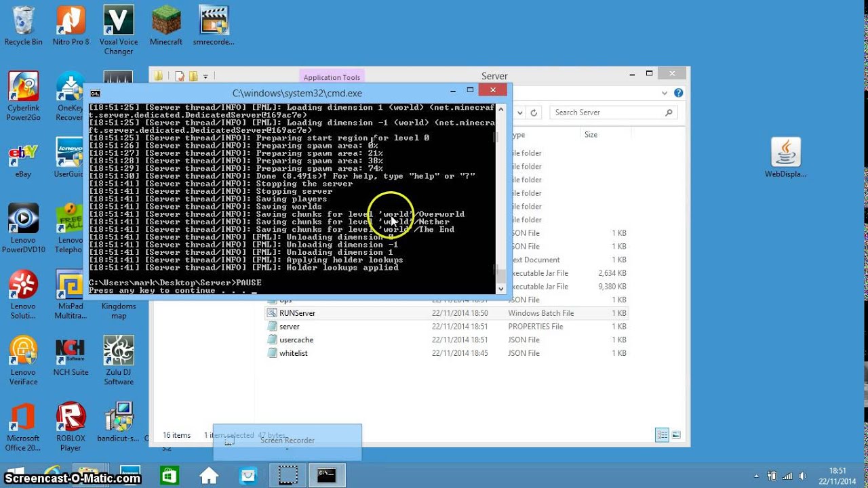Launch ROBLOX Player desktop icon

pos(71,427)
